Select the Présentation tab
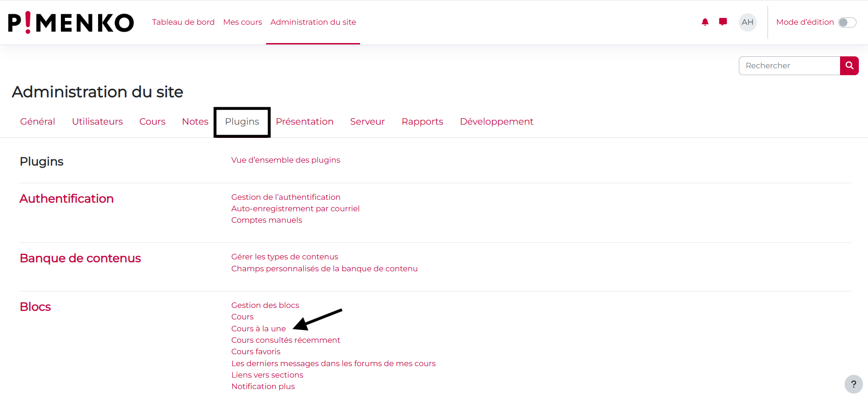Screen dimensions: 868x395 point(304,122)
